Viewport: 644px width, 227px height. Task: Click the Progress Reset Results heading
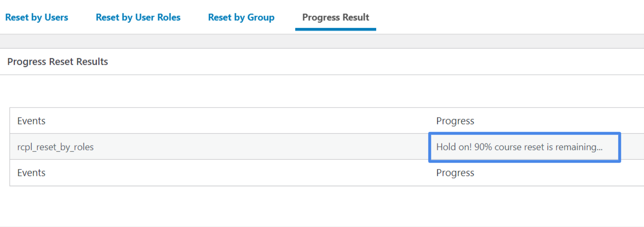pos(58,62)
